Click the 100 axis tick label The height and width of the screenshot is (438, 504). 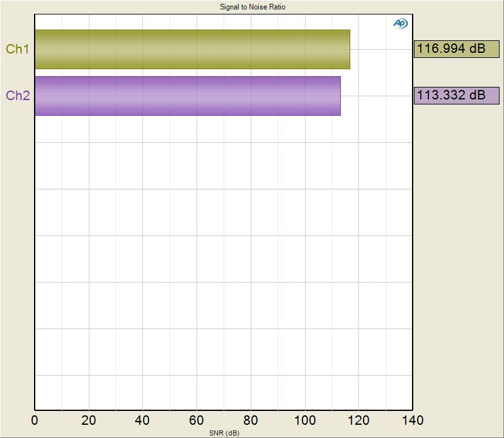point(305,420)
